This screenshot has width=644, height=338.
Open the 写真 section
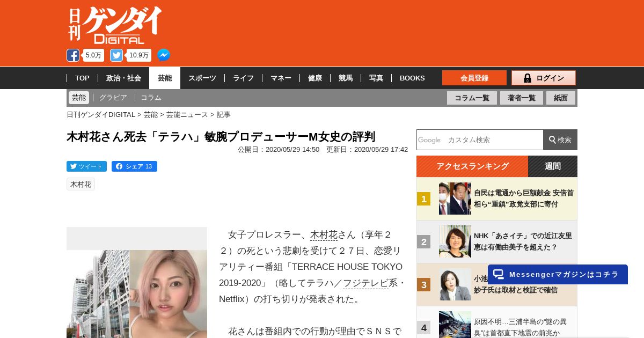(x=376, y=78)
